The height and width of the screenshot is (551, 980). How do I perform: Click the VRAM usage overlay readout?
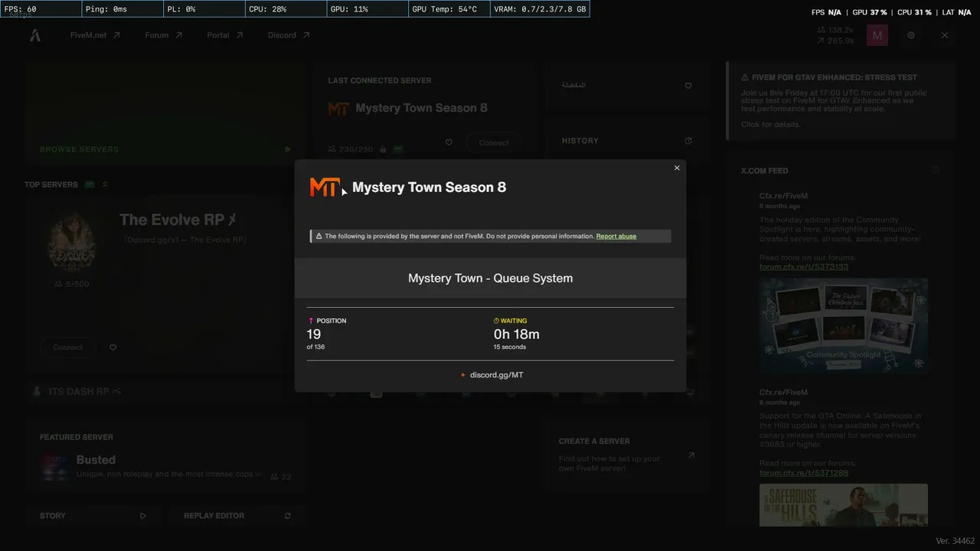point(540,9)
